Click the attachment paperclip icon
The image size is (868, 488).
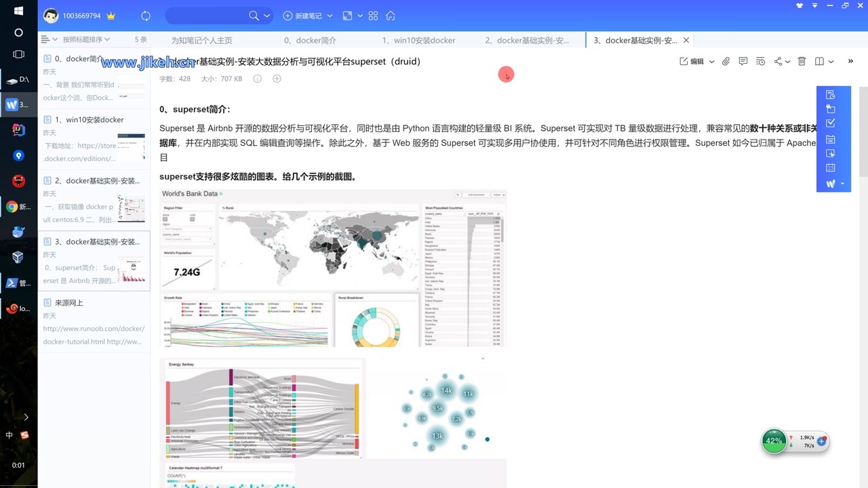click(x=726, y=61)
